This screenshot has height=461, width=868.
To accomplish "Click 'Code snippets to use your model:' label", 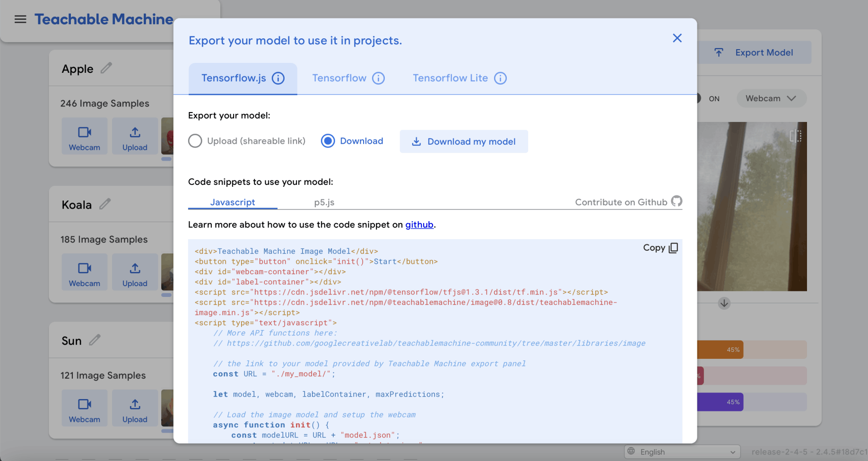I will tap(260, 182).
